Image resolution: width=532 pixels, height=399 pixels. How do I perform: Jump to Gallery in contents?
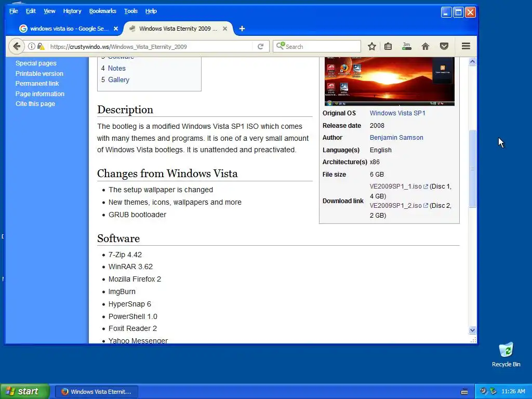click(119, 79)
